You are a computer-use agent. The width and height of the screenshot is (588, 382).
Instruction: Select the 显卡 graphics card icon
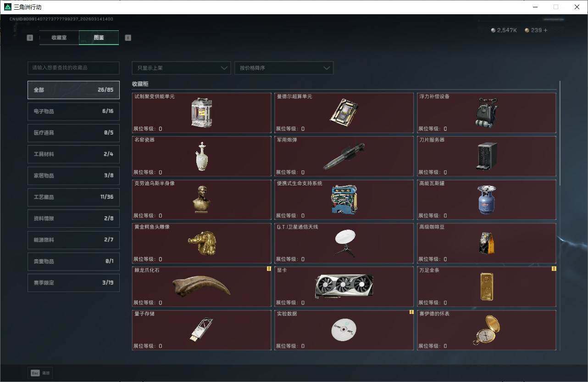(x=344, y=286)
